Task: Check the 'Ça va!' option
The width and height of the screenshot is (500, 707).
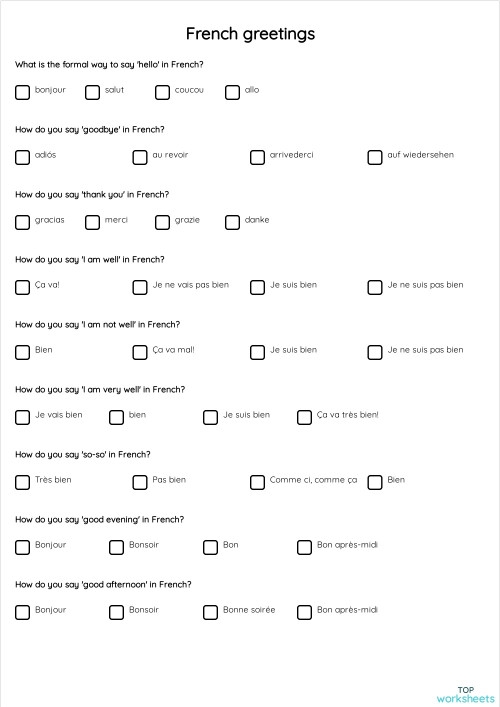Action: click(x=22, y=287)
